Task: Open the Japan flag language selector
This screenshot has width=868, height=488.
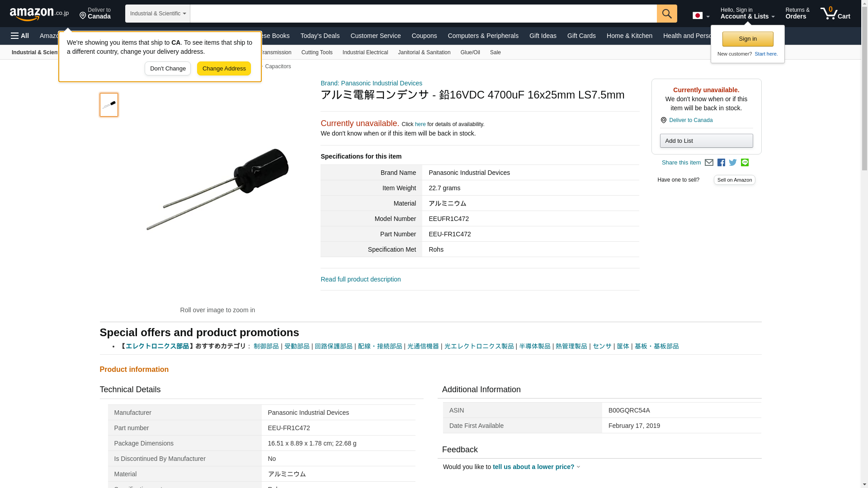Action: pyautogui.click(x=701, y=15)
